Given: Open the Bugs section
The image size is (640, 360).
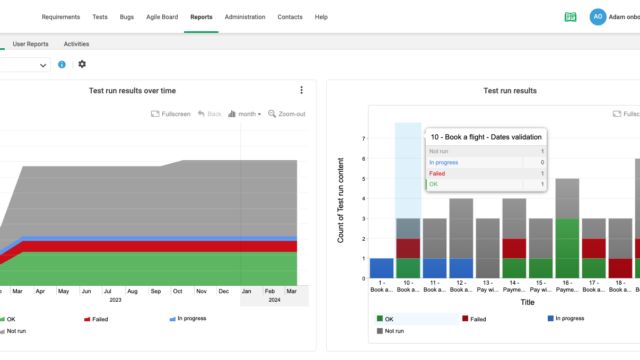Looking at the screenshot, I should click(127, 17).
